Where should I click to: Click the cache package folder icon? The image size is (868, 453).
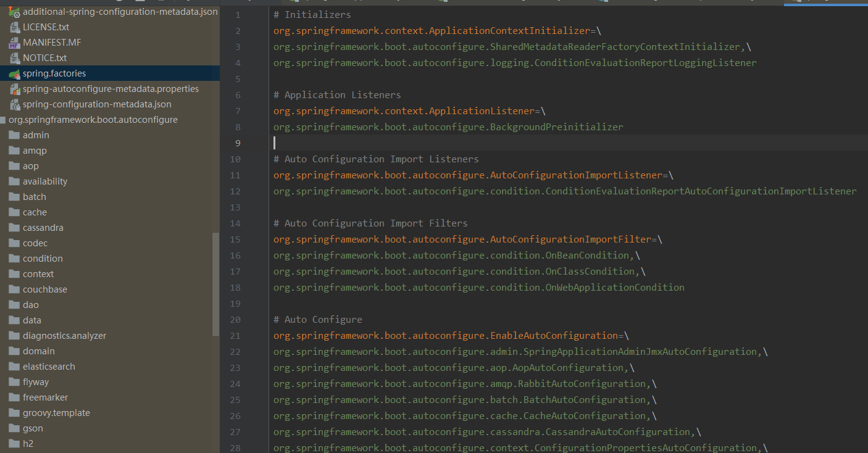[14, 212]
